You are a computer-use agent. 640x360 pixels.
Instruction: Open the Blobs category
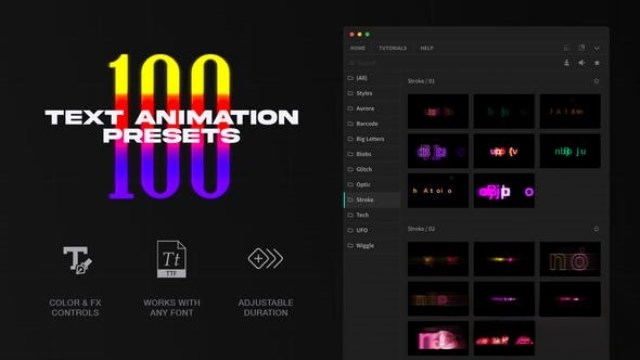click(x=372, y=154)
